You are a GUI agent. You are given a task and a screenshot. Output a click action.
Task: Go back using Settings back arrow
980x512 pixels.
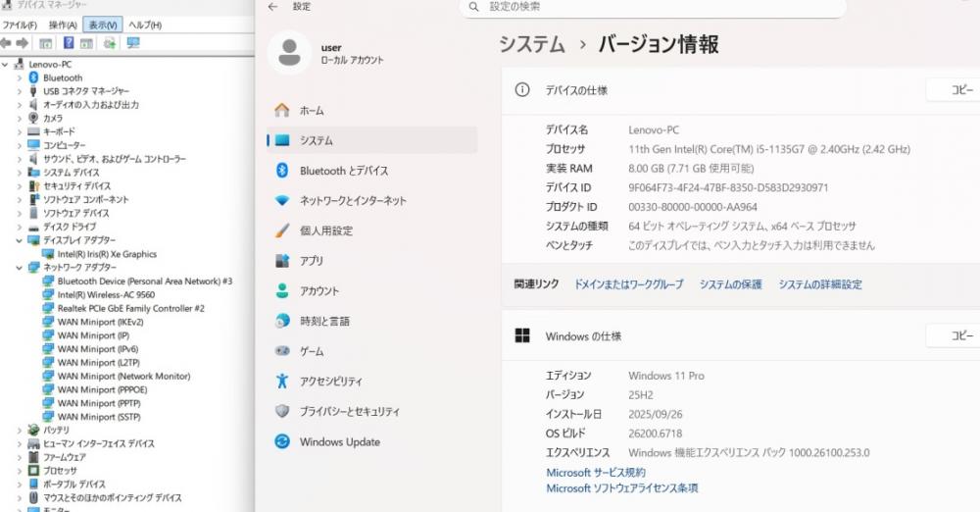click(x=272, y=7)
